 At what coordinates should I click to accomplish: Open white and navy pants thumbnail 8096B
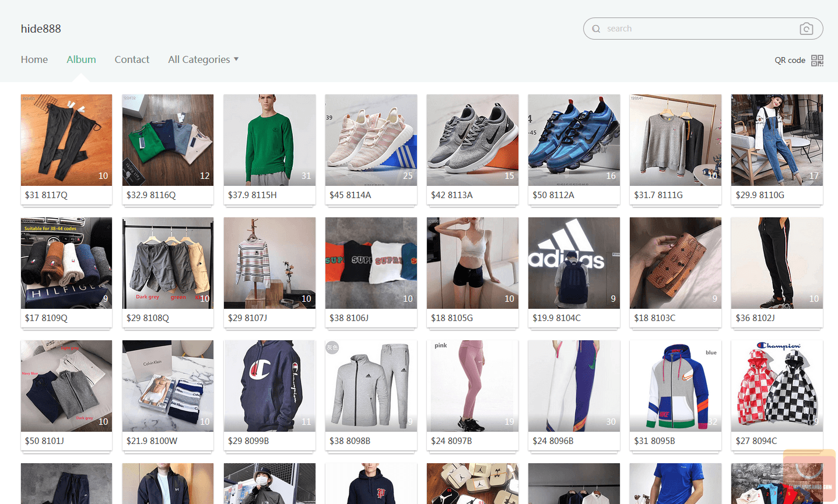(574, 386)
